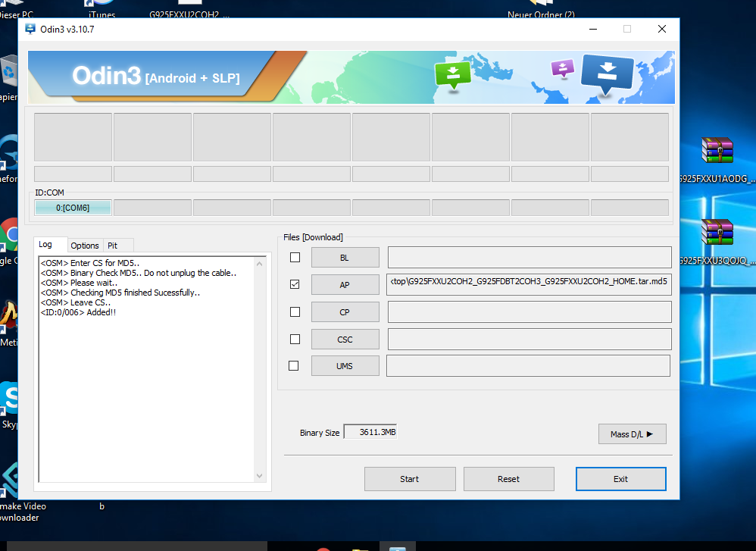Image resolution: width=756 pixels, height=551 pixels.
Task: Reset Odin settings with Reset button
Action: click(x=508, y=479)
